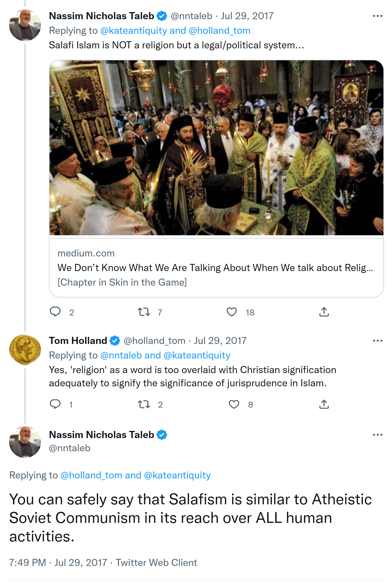Open Tom Holland's coin profile picture

[25, 350]
